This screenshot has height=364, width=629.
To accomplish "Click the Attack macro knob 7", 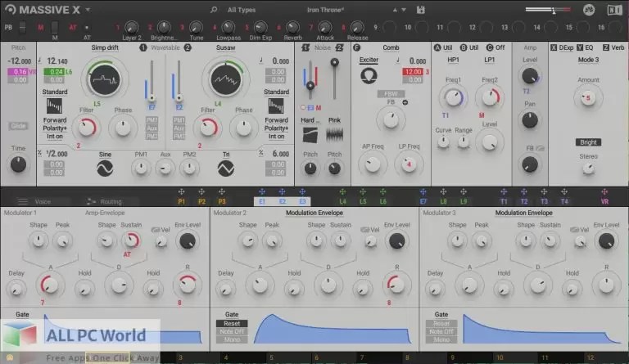I will (x=324, y=27).
